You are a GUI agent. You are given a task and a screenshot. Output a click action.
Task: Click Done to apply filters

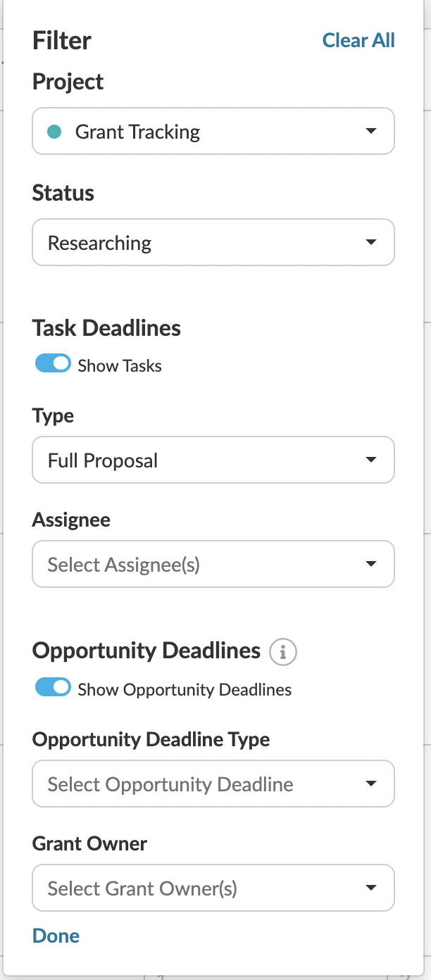point(56,936)
